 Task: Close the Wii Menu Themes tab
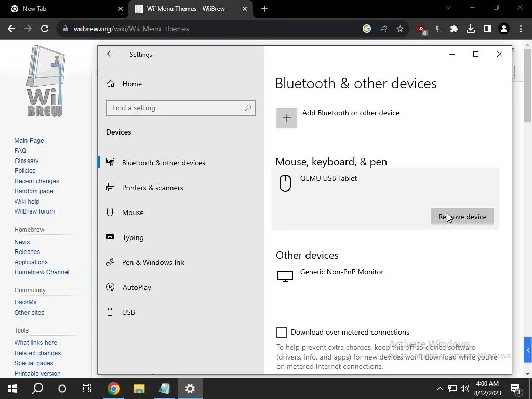pos(245,9)
